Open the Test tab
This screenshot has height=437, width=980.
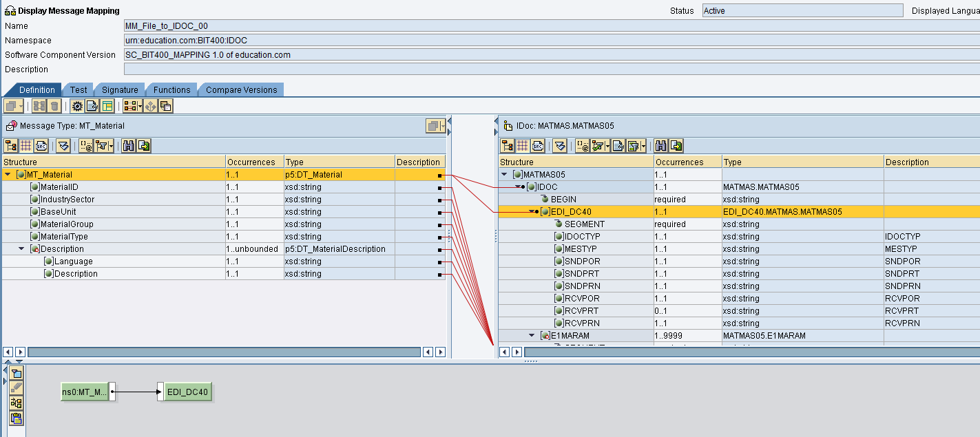tap(79, 90)
